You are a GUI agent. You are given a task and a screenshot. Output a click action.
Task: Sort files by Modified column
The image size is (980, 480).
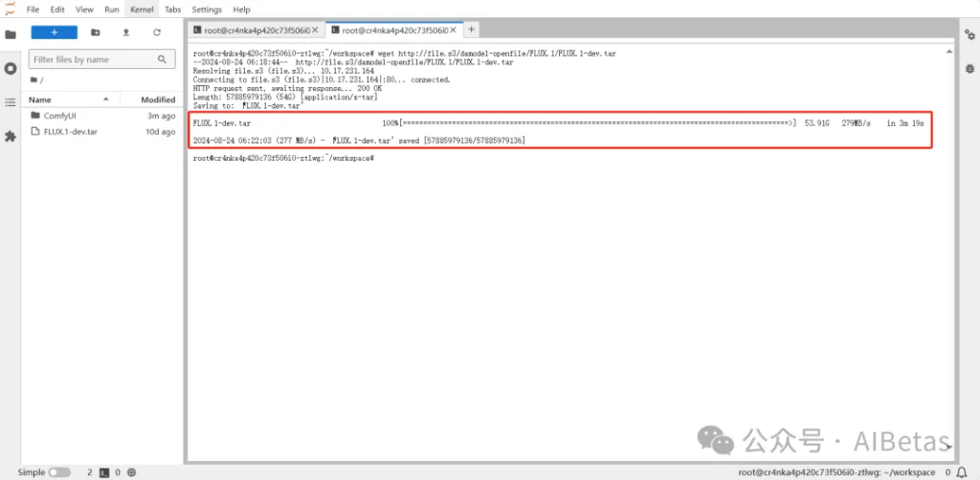tap(158, 99)
